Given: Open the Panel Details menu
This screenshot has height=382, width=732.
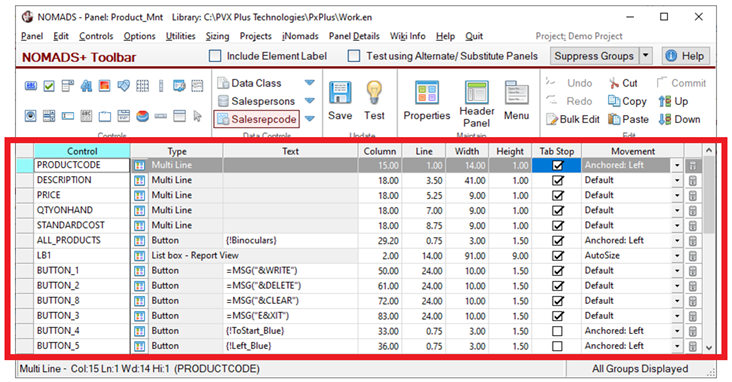Looking at the screenshot, I should pyautogui.click(x=354, y=36).
